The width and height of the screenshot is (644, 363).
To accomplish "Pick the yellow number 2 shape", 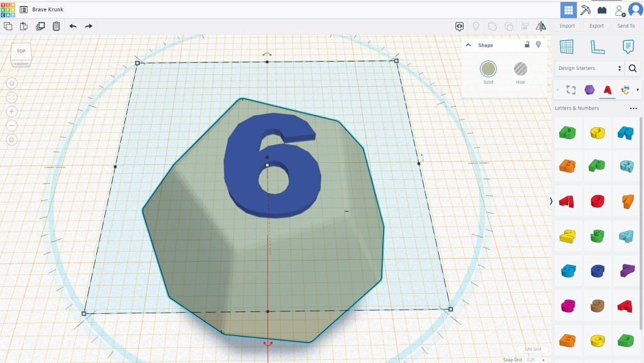I will point(567,236).
